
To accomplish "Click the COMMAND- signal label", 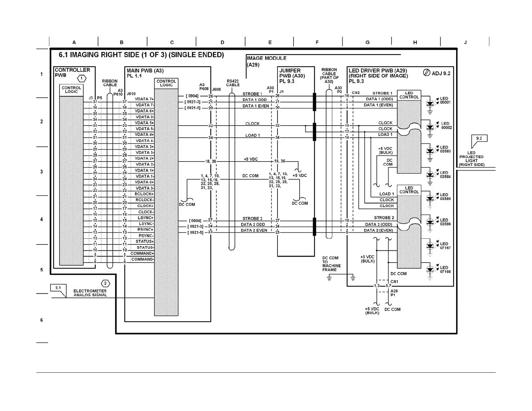I will pyautogui.click(x=142, y=259).
